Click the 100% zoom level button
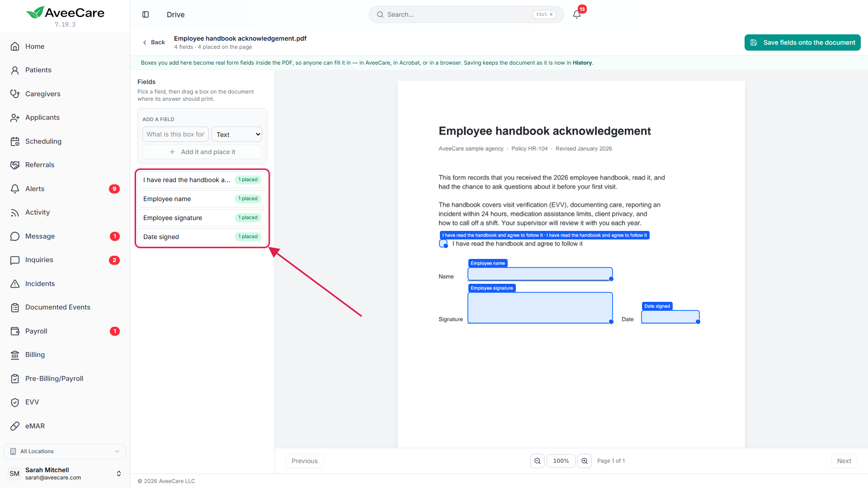 [561, 461]
